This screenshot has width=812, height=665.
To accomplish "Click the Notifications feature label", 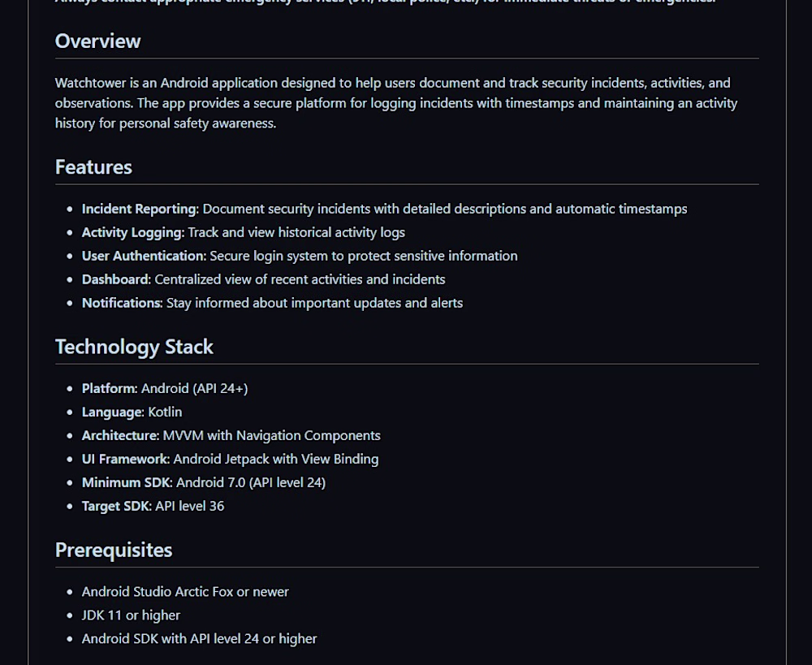I will click(x=123, y=303).
